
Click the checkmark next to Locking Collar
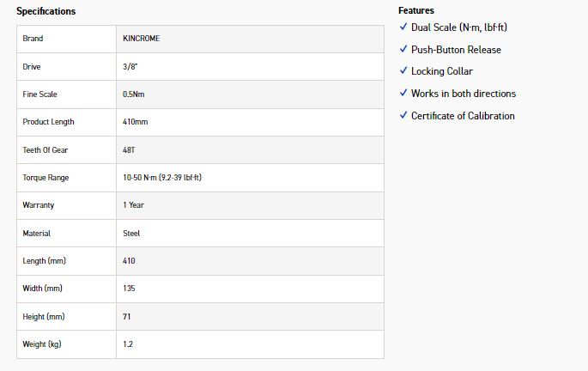[x=403, y=71]
